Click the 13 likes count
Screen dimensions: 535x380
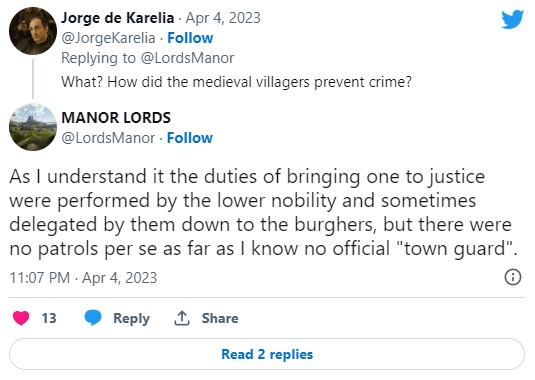tap(49, 318)
